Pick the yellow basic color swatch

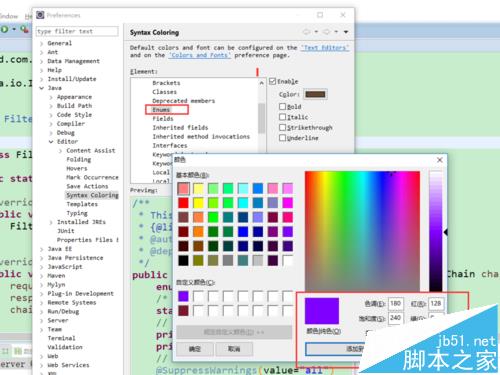pyautogui.click(x=198, y=203)
